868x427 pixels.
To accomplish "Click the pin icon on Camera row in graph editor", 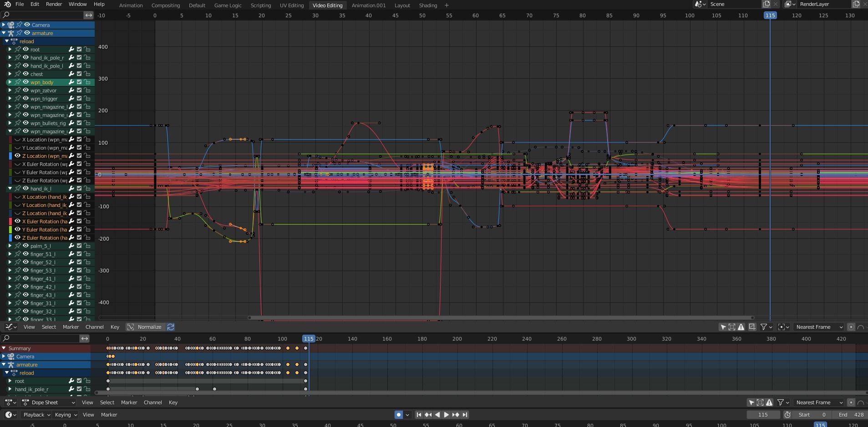I will 19,25.
